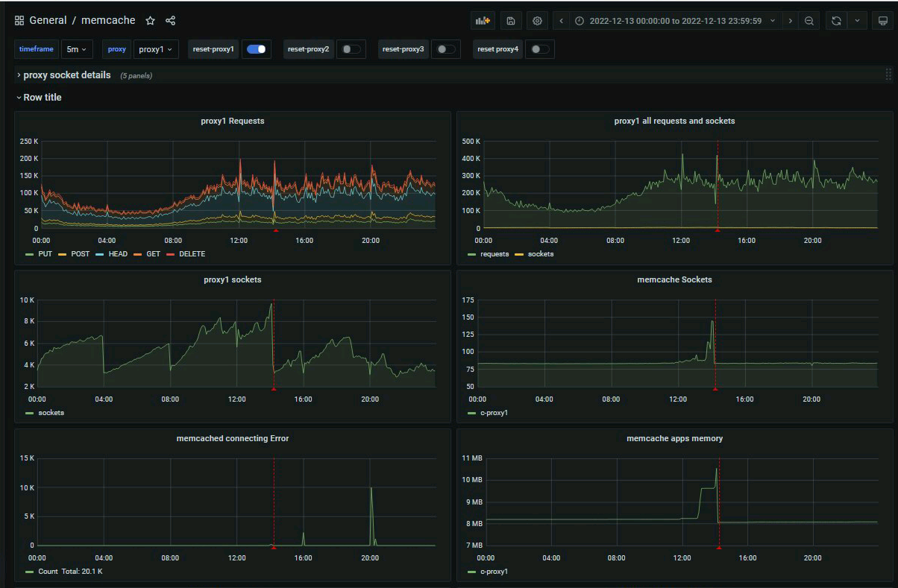Viewport: 898px width, 588px height.
Task: Cycle view mode with monitor icon
Action: point(882,21)
